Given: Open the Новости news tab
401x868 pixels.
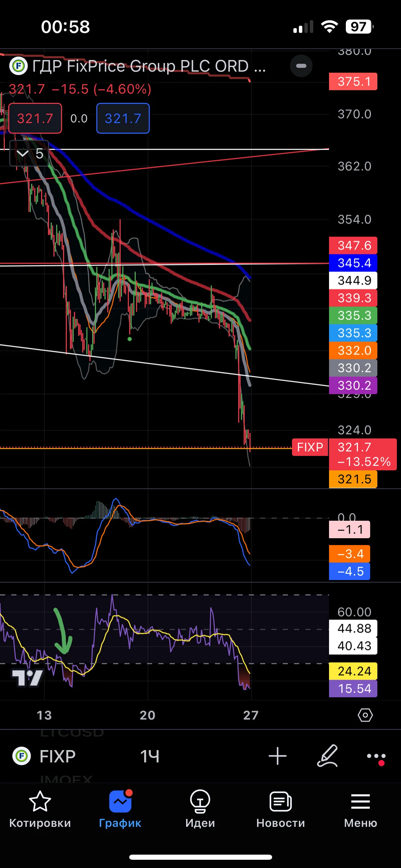Looking at the screenshot, I should pos(281,809).
